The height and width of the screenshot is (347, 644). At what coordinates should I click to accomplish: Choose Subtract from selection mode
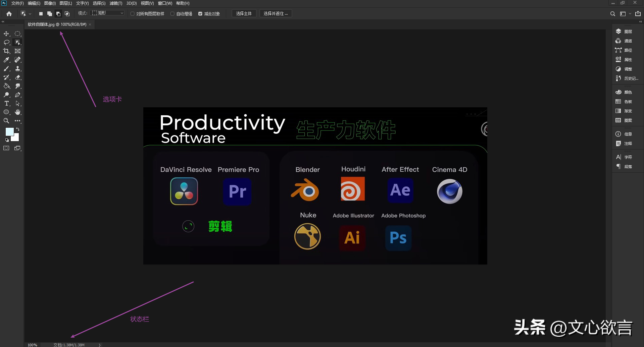pyautogui.click(x=58, y=14)
